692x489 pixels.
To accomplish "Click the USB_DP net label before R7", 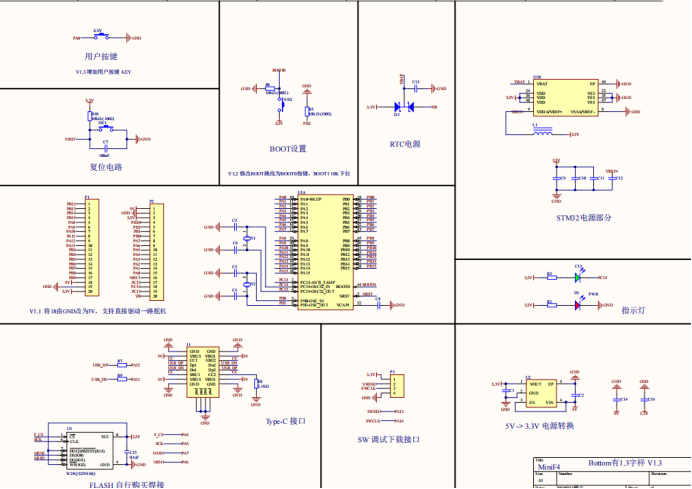I will point(101,365).
